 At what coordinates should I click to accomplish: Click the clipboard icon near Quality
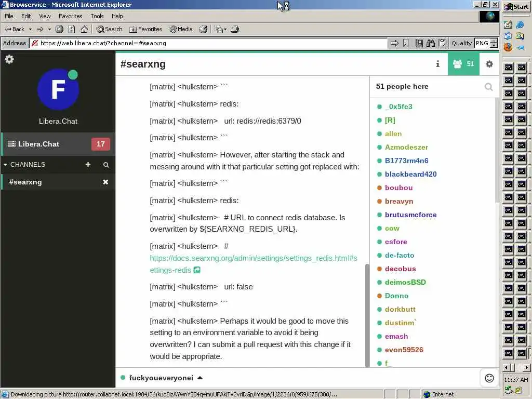pos(442,43)
